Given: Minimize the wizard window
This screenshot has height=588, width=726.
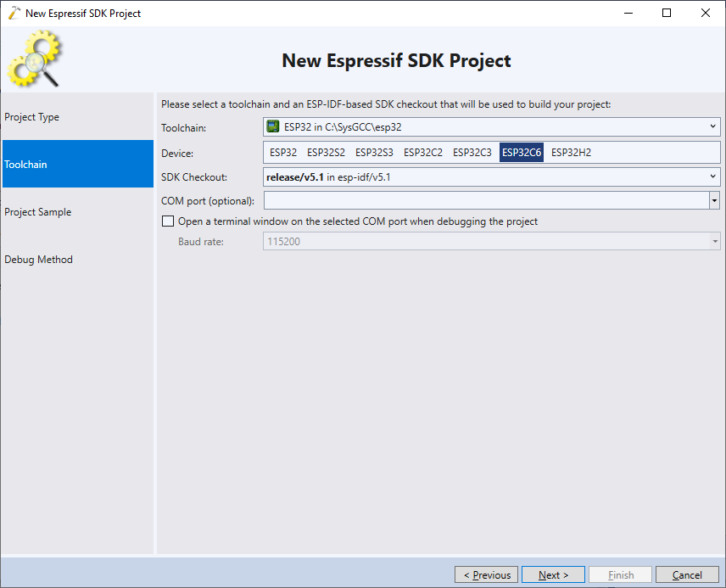Looking at the screenshot, I should tap(628, 13).
